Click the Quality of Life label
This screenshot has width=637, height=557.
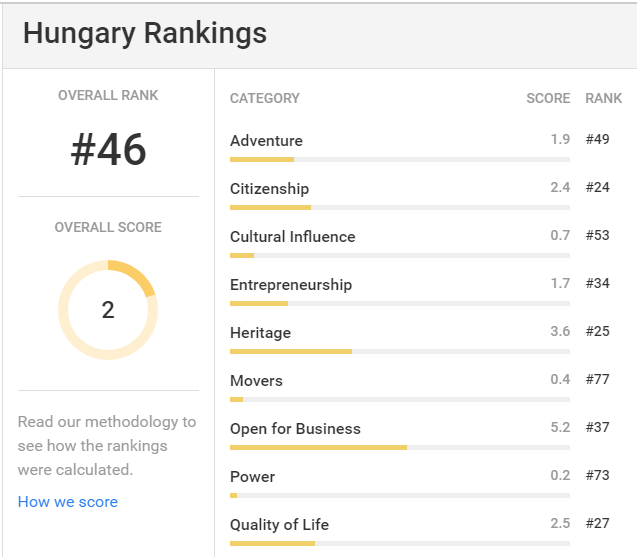[x=279, y=525]
